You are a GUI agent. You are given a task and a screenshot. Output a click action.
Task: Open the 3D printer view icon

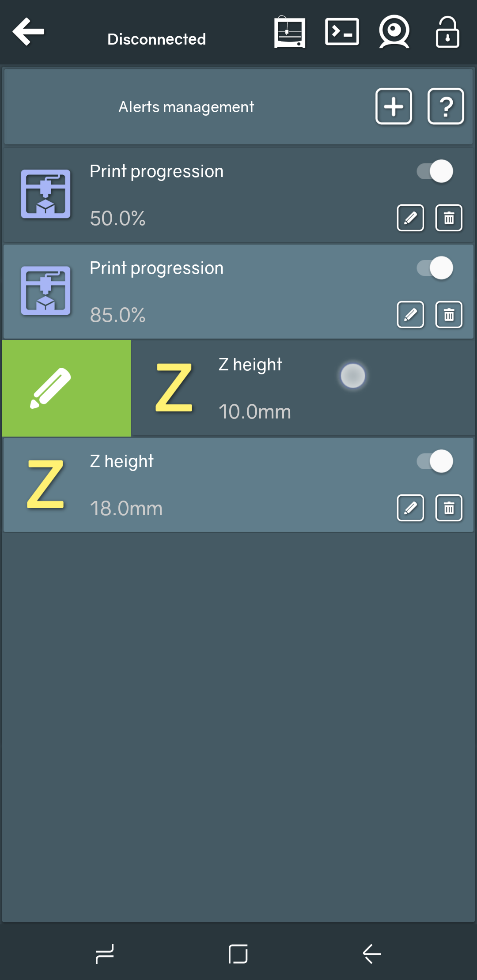coord(290,32)
